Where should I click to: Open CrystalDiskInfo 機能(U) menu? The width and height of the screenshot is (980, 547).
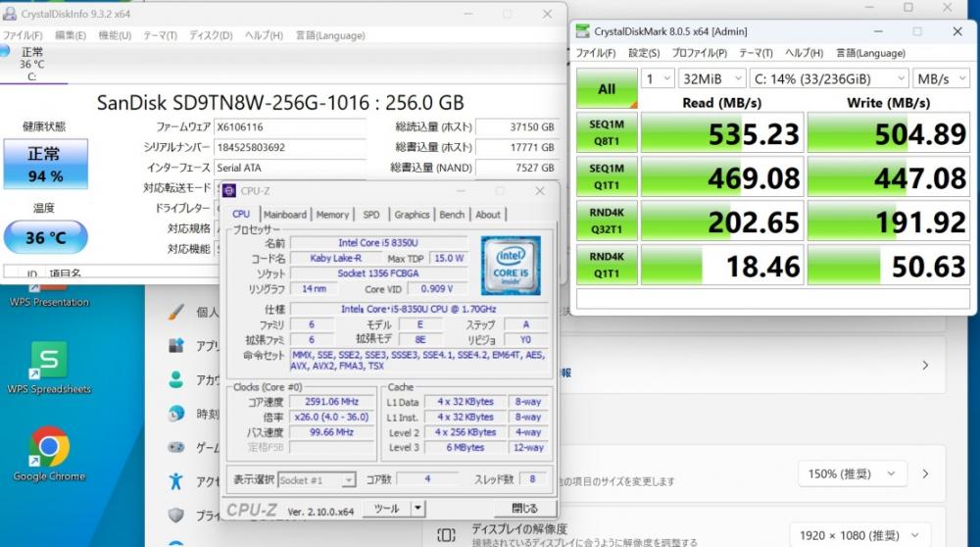pyautogui.click(x=115, y=35)
